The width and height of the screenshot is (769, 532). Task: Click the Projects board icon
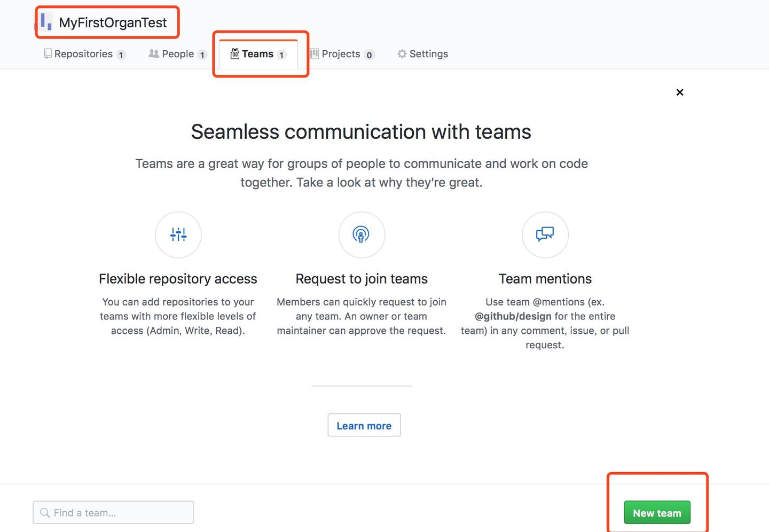pyautogui.click(x=315, y=54)
